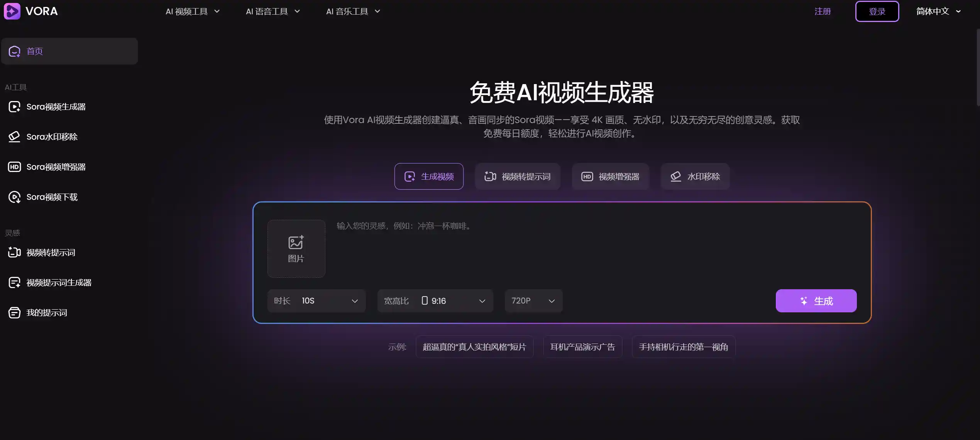Image resolution: width=980 pixels, height=440 pixels.
Task: Click the purple 生成 button
Action: click(x=816, y=301)
